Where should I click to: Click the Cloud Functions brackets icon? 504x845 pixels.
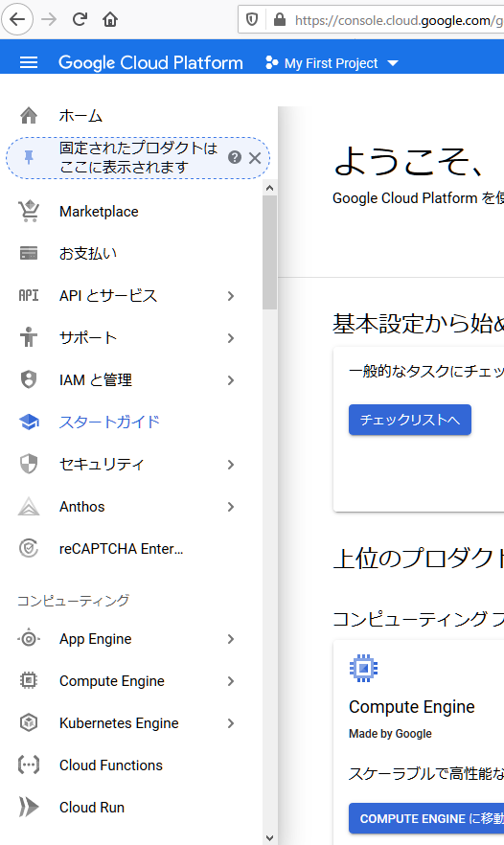pyautogui.click(x=29, y=765)
